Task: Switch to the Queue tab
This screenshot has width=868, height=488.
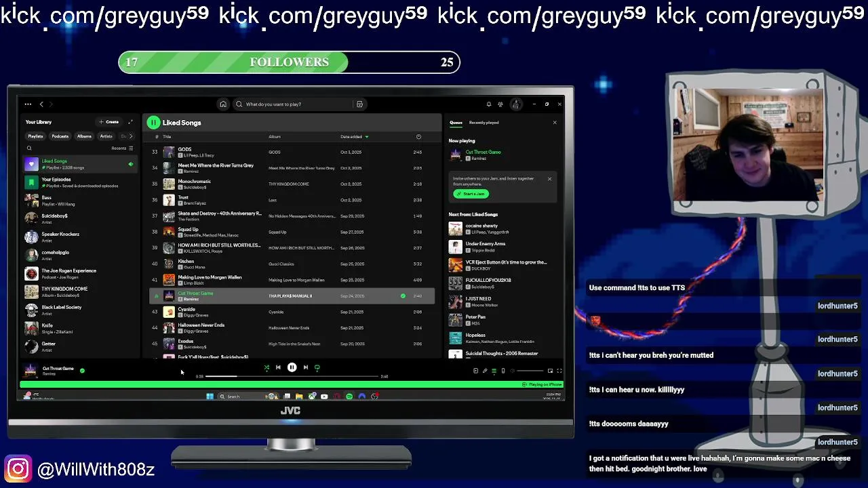Action: [x=456, y=123]
